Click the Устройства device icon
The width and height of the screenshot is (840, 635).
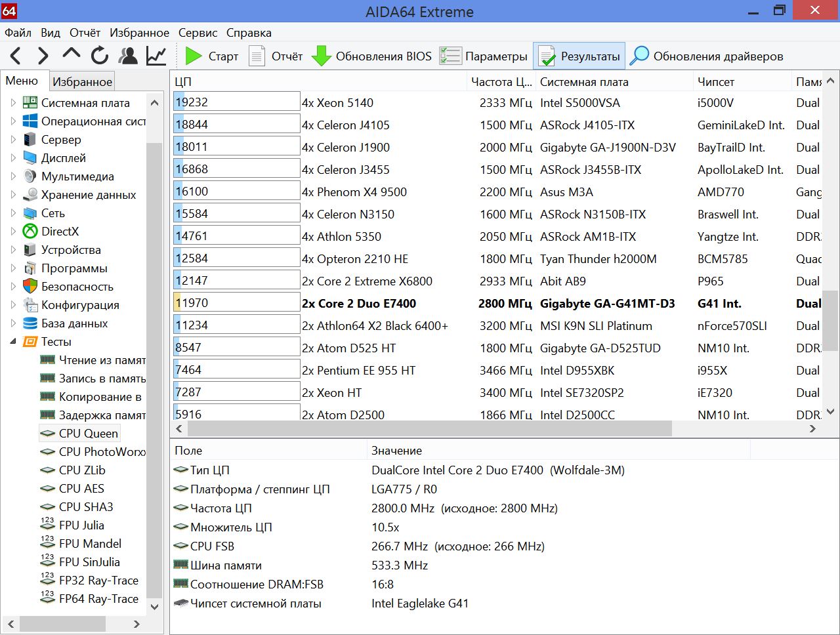tap(30, 249)
